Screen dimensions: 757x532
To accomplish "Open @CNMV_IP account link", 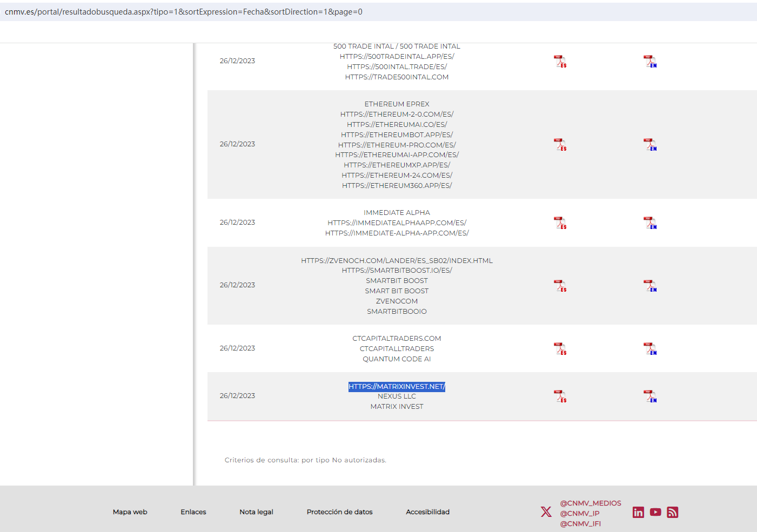I will tap(580, 514).
